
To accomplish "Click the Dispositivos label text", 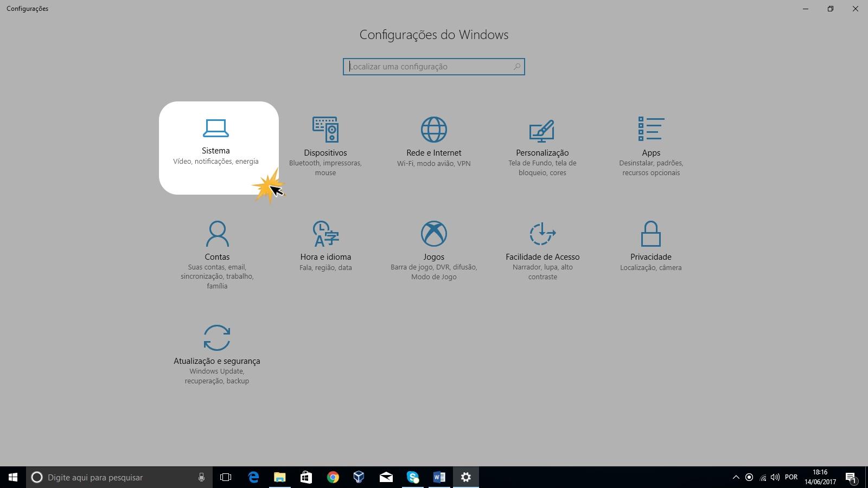I will click(325, 153).
